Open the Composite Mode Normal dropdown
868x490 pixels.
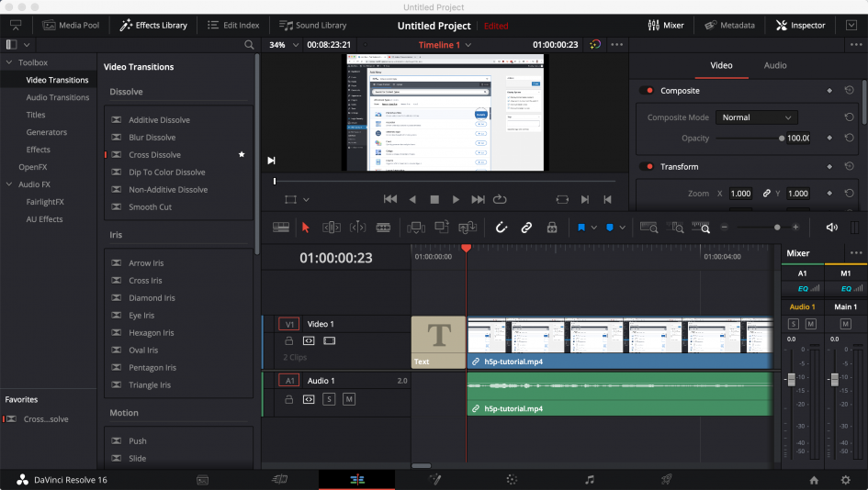click(x=756, y=117)
